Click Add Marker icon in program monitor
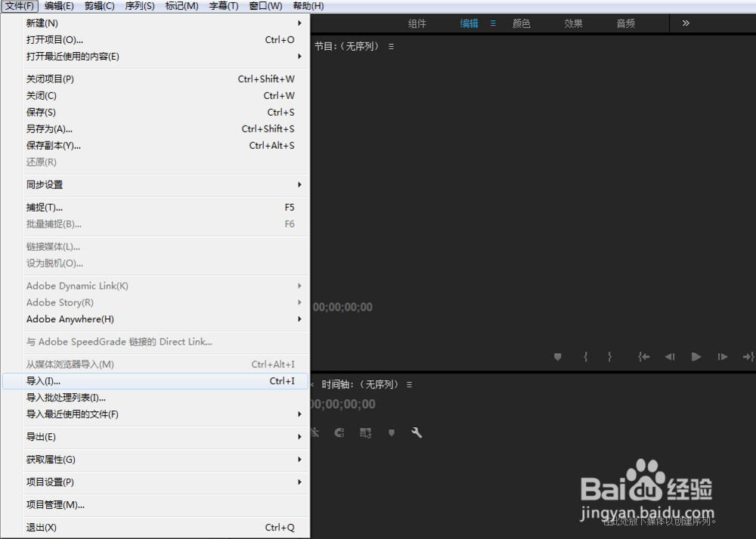756x539 pixels. [x=557, y=357]
